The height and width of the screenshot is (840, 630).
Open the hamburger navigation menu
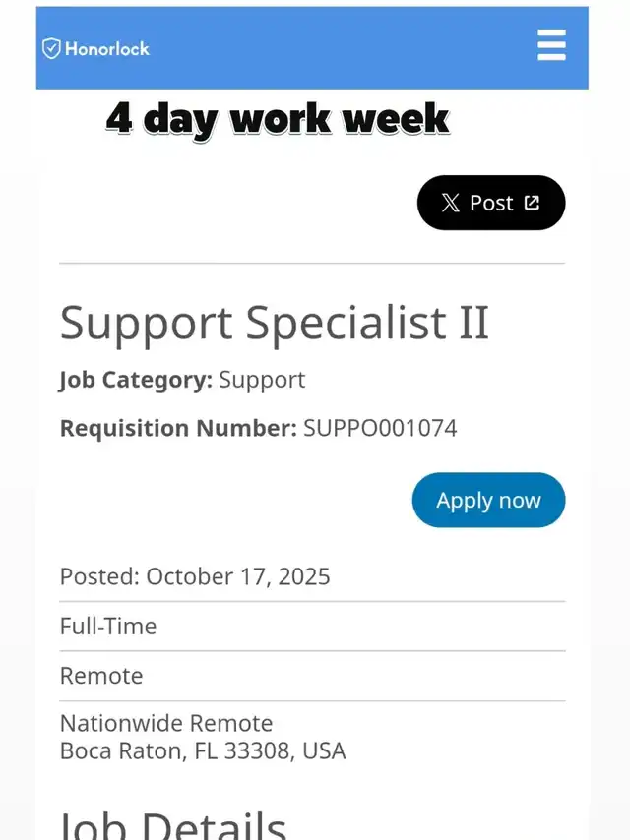pyautogui.click(x=551, y=45)
